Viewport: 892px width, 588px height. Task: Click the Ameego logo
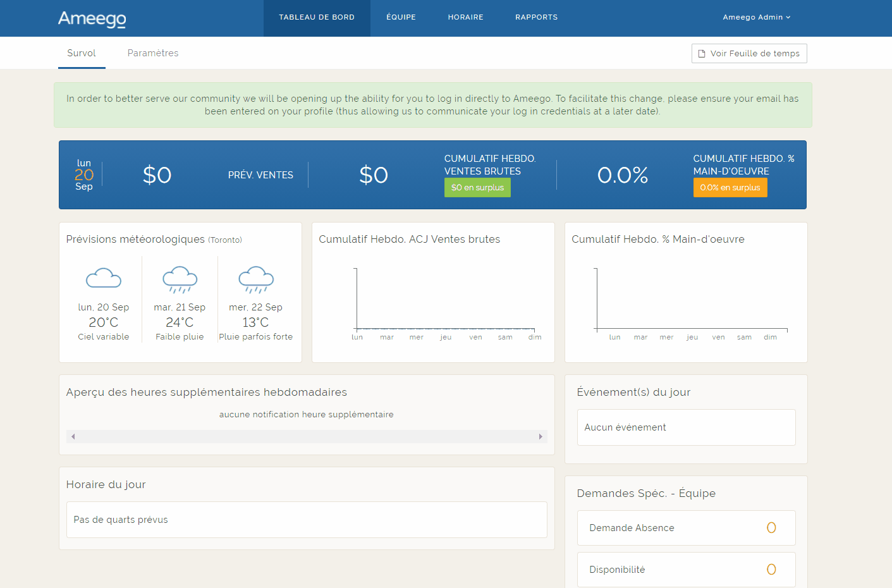[92, 18]
